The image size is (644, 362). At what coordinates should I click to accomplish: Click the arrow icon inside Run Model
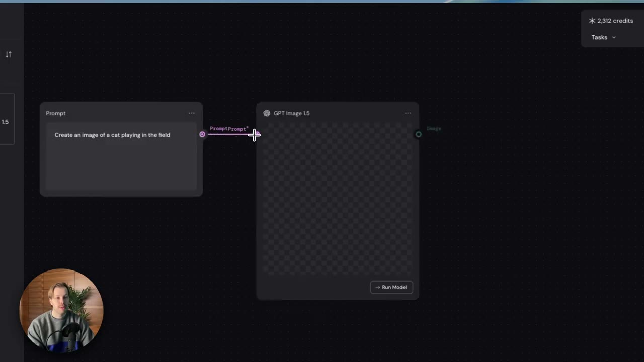point(378,287)
